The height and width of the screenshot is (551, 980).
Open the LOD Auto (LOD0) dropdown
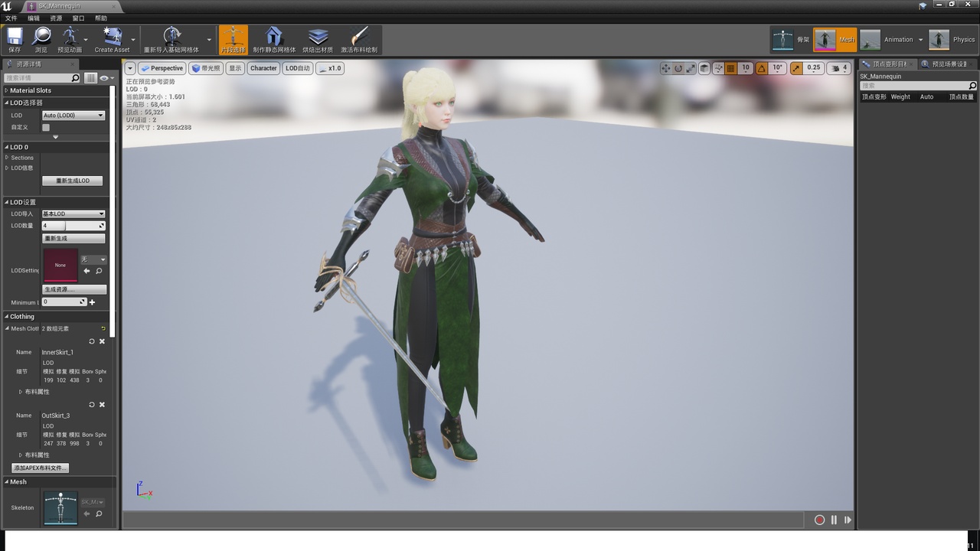point(73,116)
